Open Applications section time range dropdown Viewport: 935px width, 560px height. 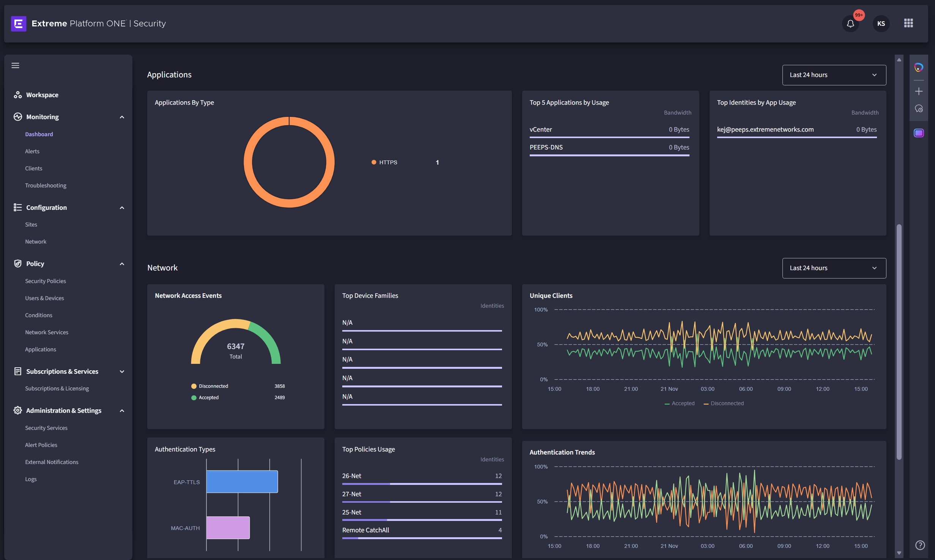(x=834, y=75)
